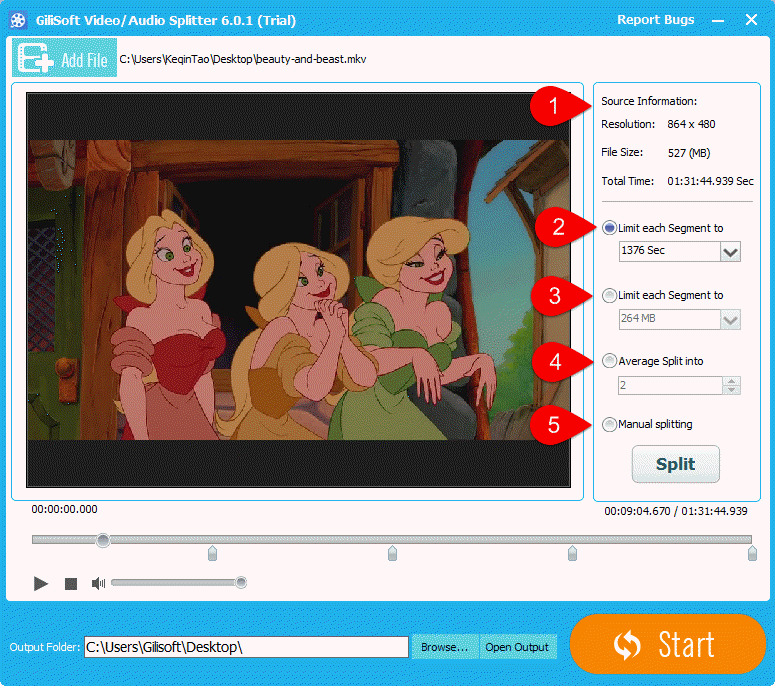The width and height of the screenshot is (775, 686).
Task: Click the second split marker on timeline
Action: [x=392, y=553]
